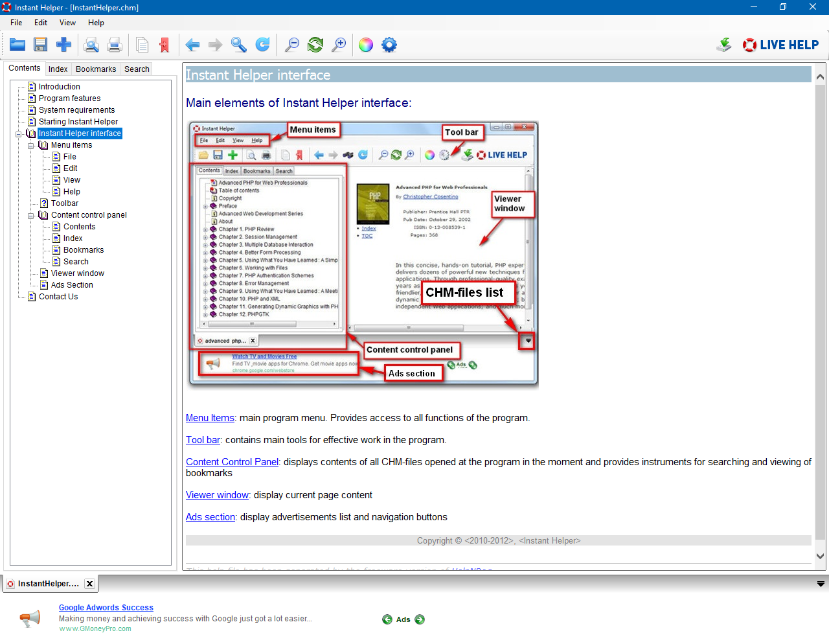Open Google Adwords Success ad link
Viewport: 829px width, 644px height.
pyautogui.click(x=106, y=608)
